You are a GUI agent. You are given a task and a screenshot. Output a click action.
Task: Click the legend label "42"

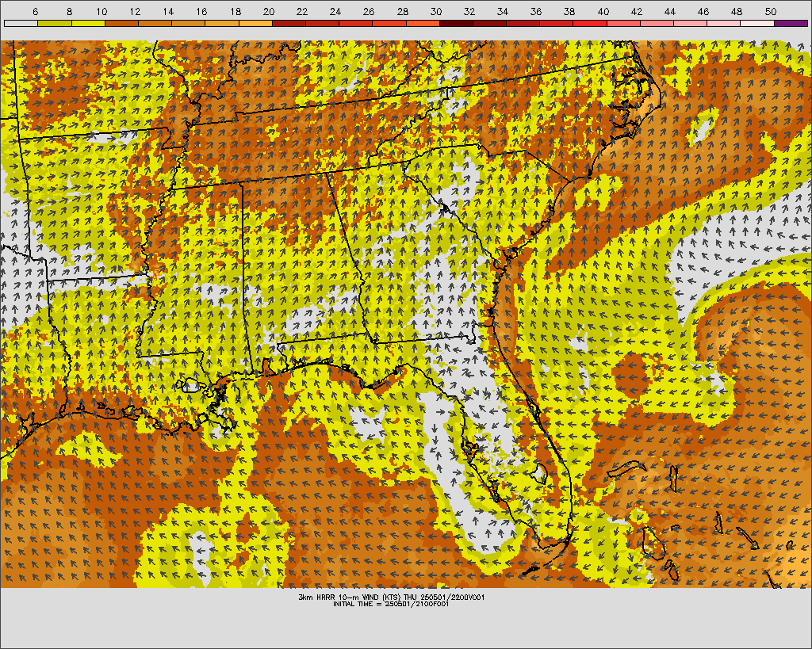(637, 11)
